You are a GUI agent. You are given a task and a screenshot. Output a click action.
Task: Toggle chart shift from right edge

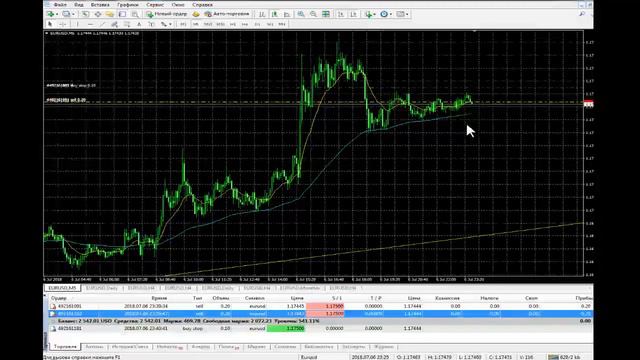pyautogui.click(x=353, y=14)
